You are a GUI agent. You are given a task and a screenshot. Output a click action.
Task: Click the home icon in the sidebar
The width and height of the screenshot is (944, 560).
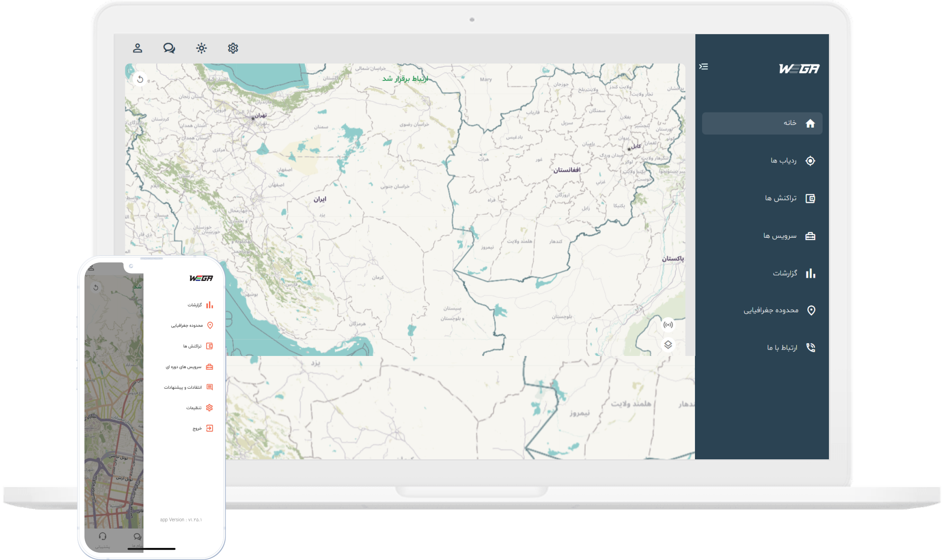(x=810, y=124)
